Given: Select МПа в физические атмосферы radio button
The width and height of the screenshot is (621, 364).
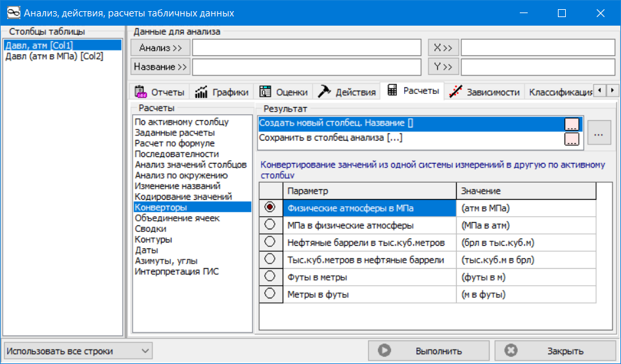Looking at the screenshot, I should [x=269, y=225].
